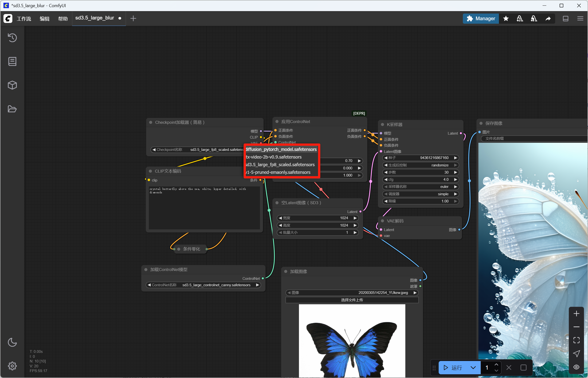Clear pending queue square icon
Screen dimensions: 588x378
[523, 368]
